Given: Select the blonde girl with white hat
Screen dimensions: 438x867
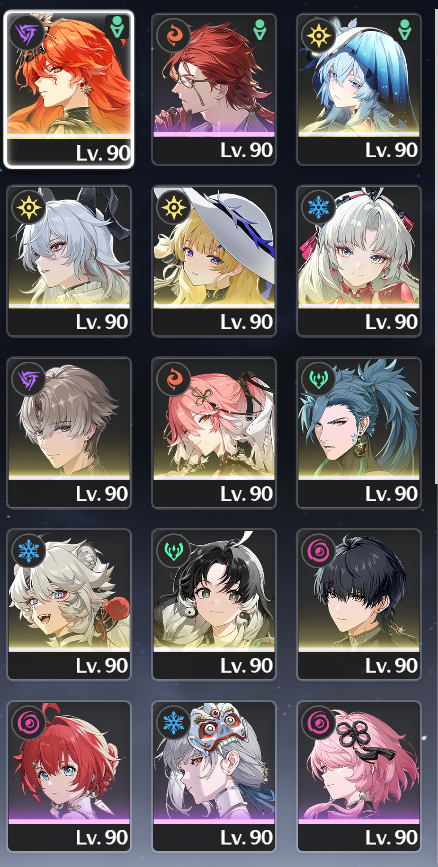Looking at the screenshot, I should click(213, 261).
